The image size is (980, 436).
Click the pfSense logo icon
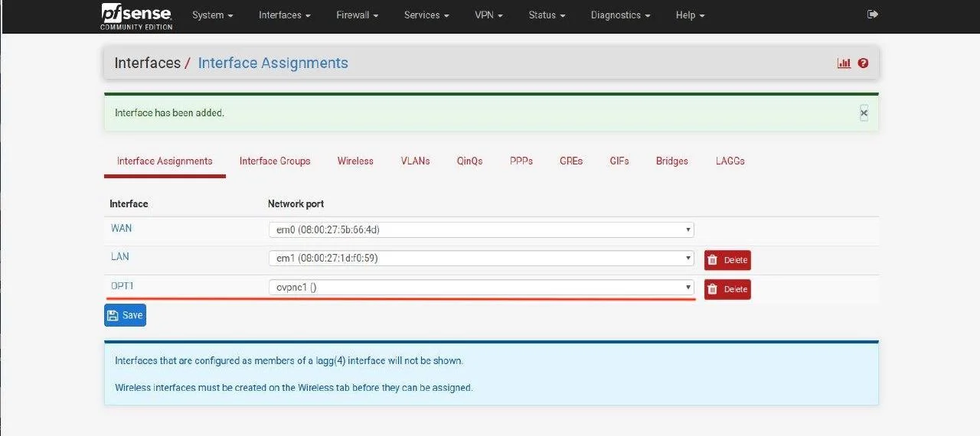[x=136, y=15]
